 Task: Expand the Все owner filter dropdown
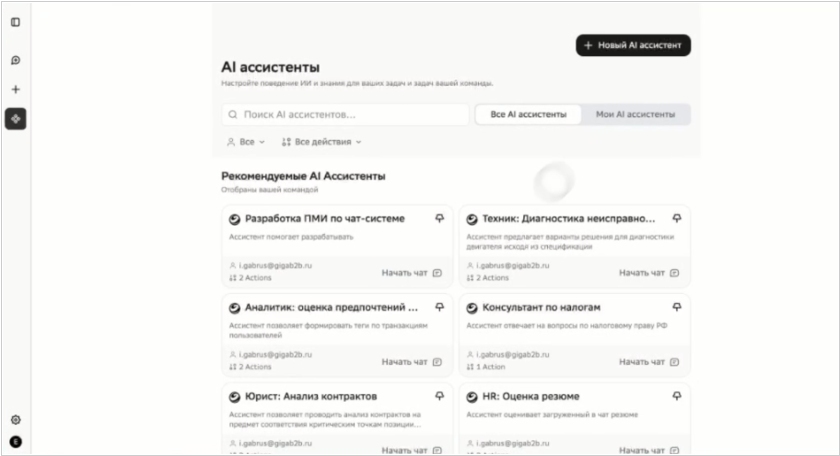pos(246,142)
